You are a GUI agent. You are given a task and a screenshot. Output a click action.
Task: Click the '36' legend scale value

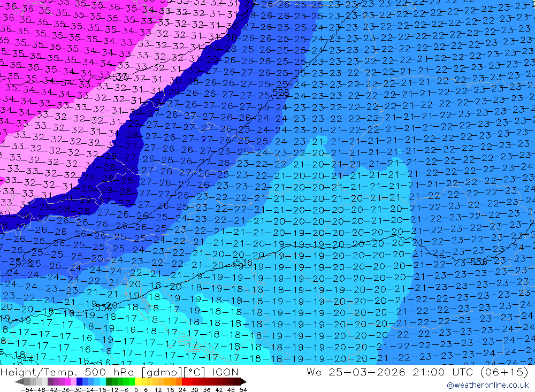coord(207,390)
